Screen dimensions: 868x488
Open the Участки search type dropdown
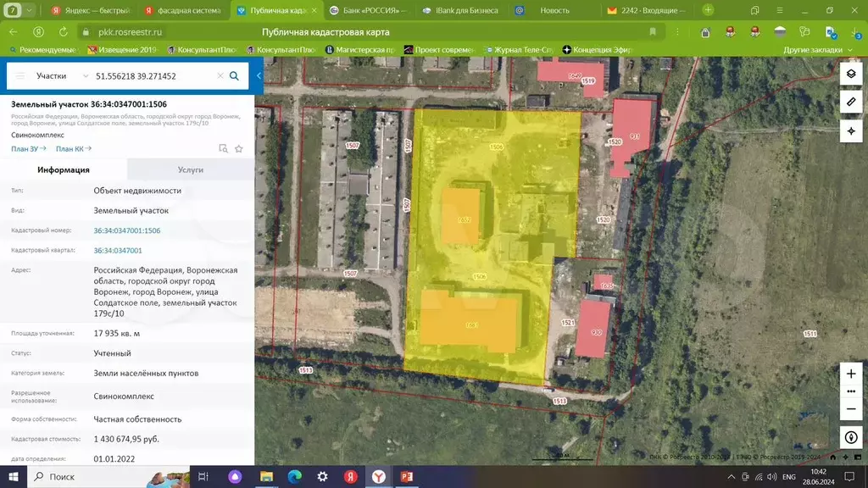62,75
